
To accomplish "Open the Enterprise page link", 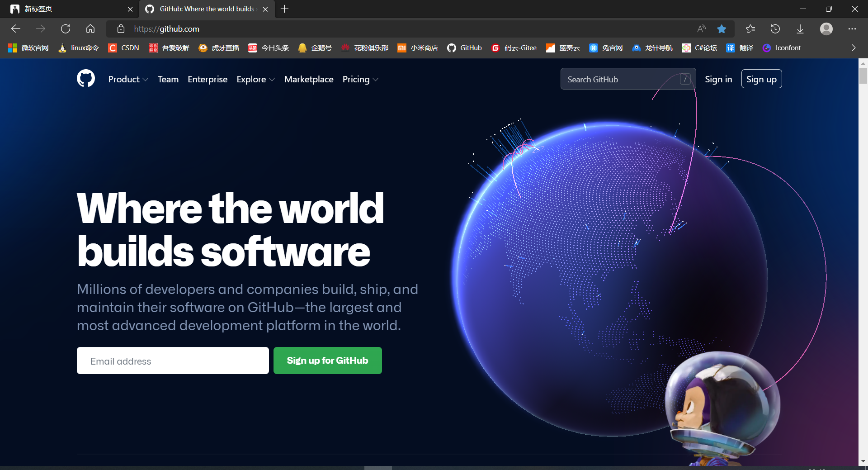I will pyautogui.click(x=208, y=79).
